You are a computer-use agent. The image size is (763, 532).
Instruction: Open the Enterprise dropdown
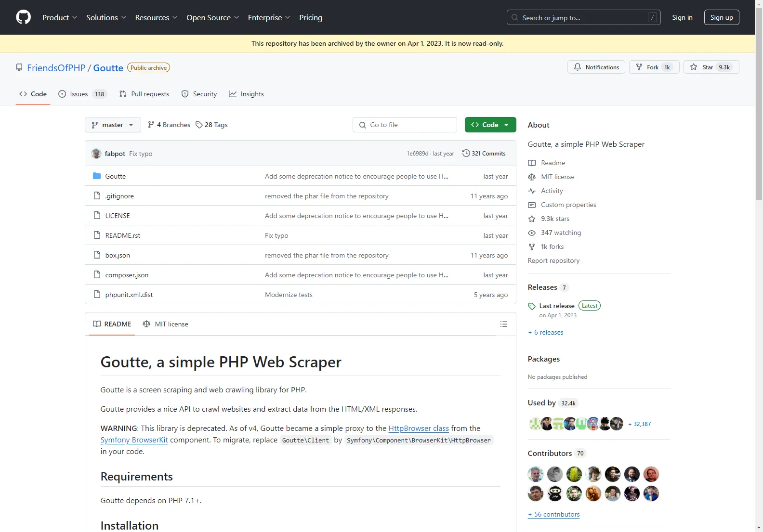(x=269, y=17)
